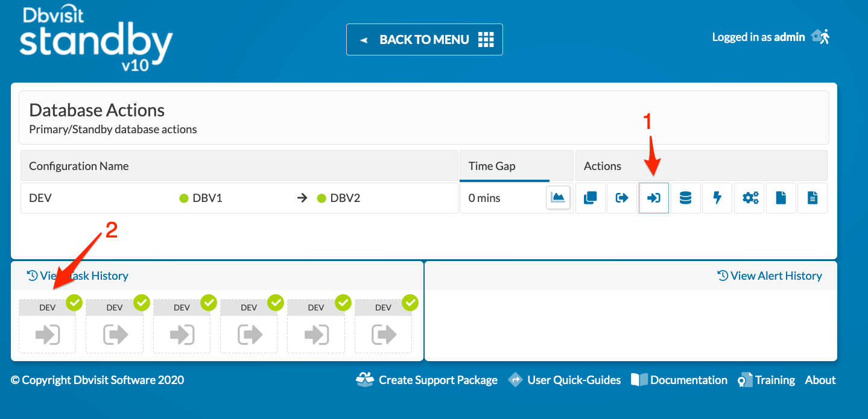Image resolution: width=868 pixels, height=419 pixels.
Task: Click the arrow between DBV1 and DBV2
Action: 303,198
